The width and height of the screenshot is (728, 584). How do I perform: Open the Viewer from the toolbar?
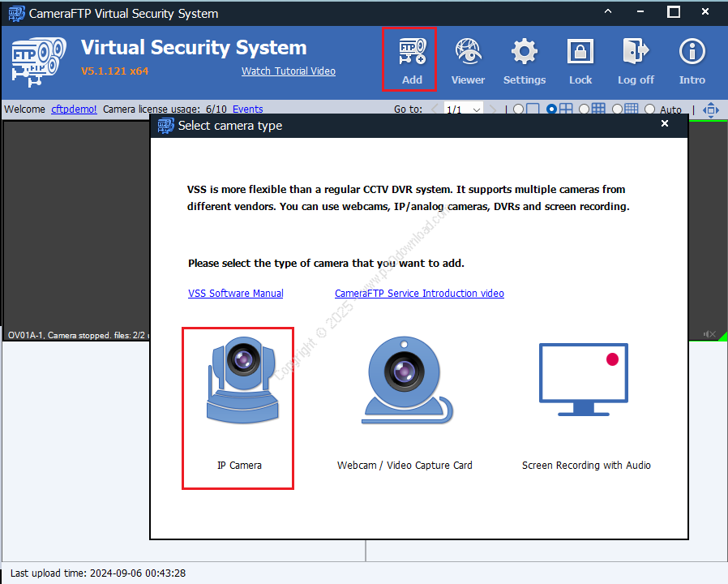click(468, 58)
